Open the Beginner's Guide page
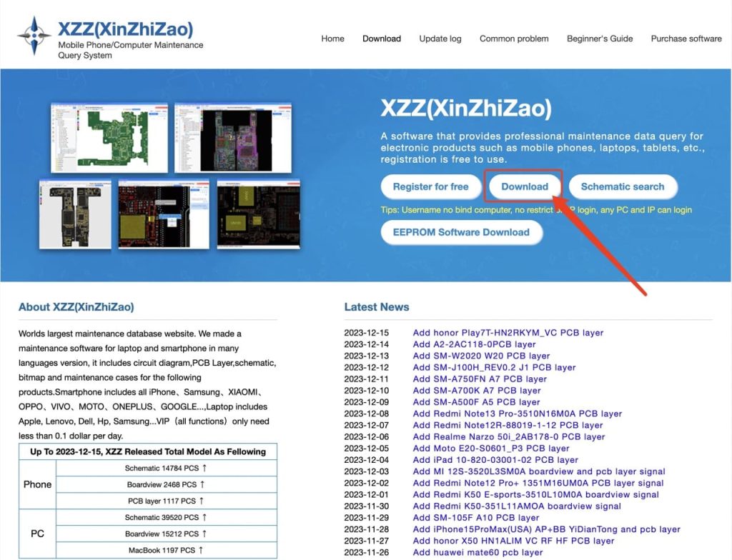The width and height of the screenshot is (732, 560). point(599,39)
